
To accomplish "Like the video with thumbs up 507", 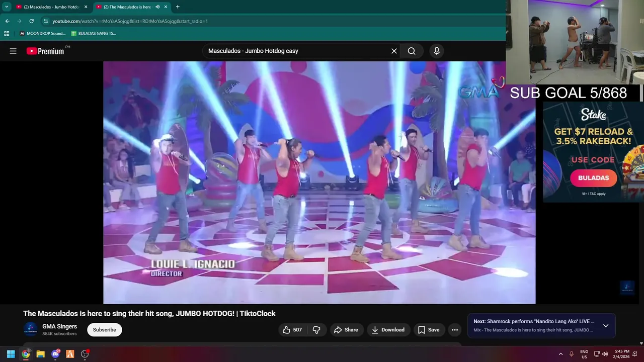I will point(292,330).
